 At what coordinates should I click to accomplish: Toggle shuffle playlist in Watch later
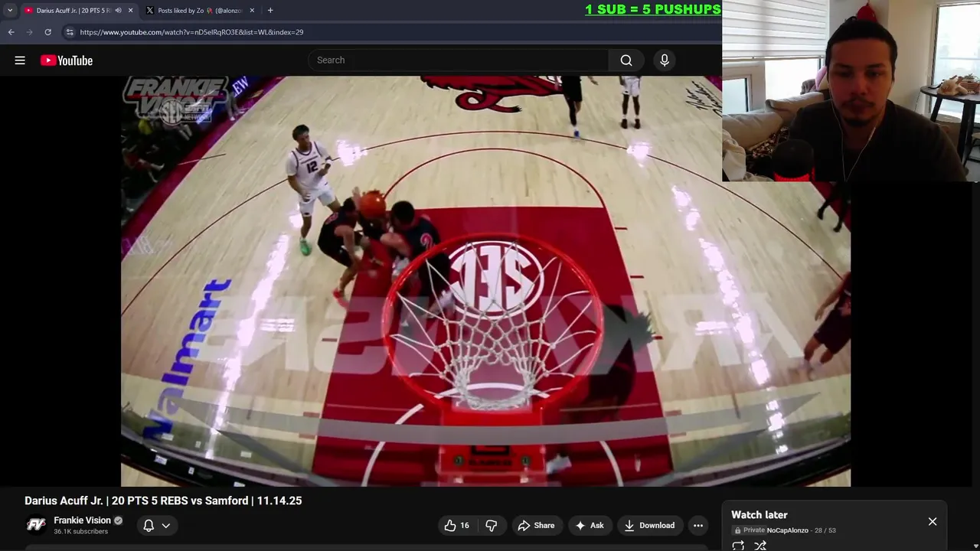point(760,546)
